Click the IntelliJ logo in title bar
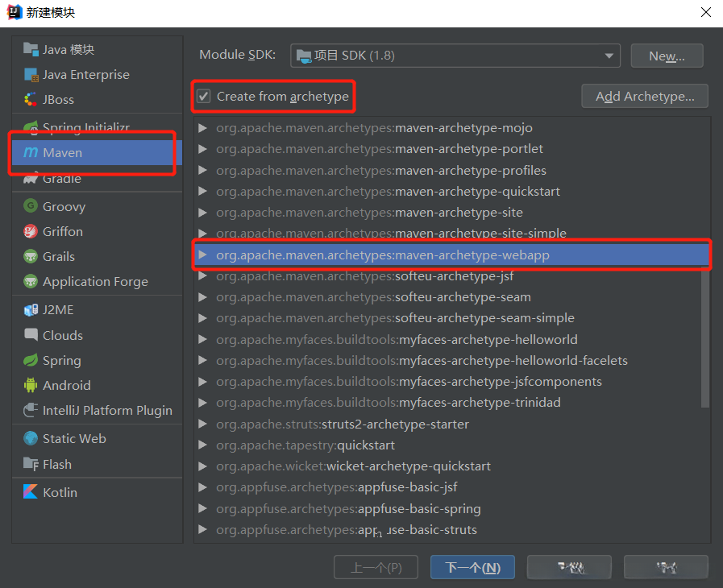 [x=14, y=12]
